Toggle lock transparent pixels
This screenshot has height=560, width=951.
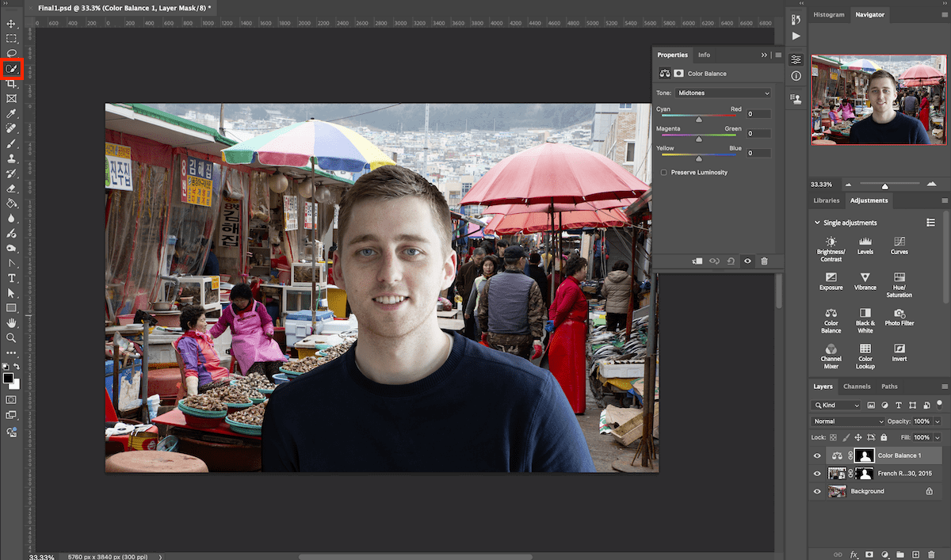click(835, 437)
